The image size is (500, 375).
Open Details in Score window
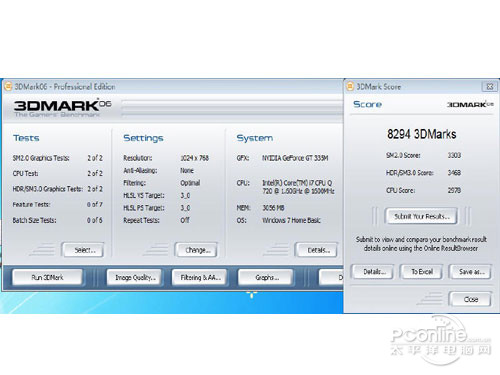point(373,272)
